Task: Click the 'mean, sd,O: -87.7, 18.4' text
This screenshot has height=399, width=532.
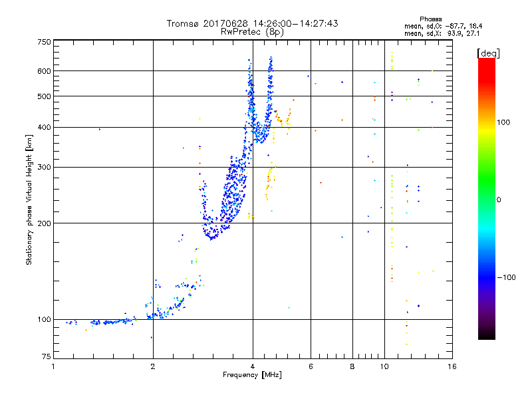Action: coord(443,26)
